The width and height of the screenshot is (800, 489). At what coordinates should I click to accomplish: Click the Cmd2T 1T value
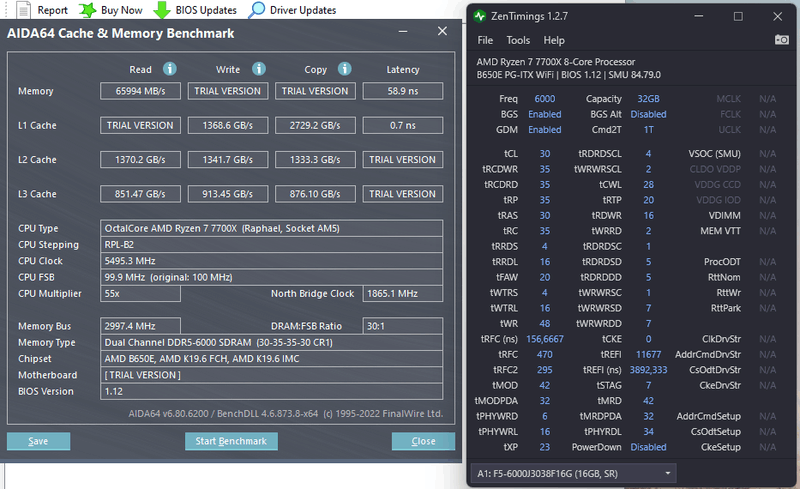pyautogui.click(x=648, y=130)
